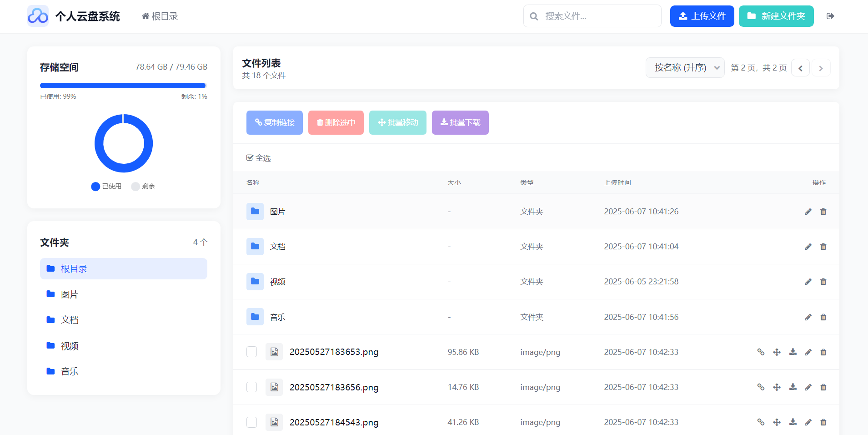Move 20250527184543.png using the move icon
The height and width of the screenshot is (435, 868).
777,422
